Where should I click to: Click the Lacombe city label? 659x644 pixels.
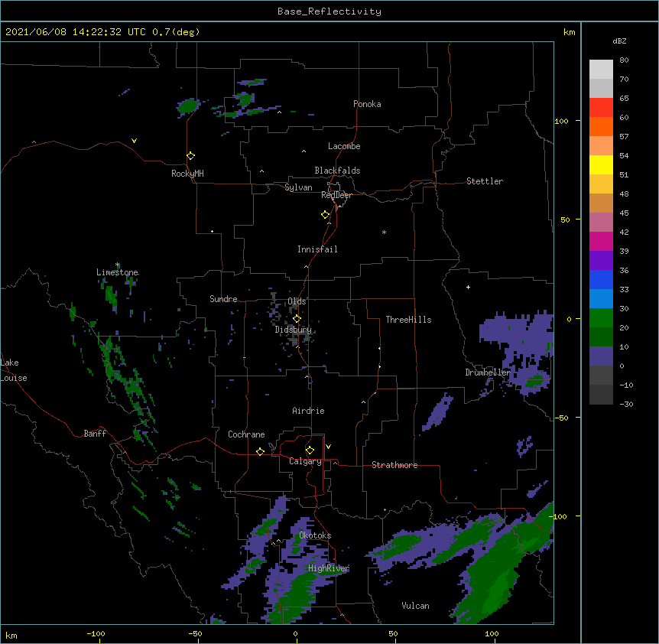344,146
